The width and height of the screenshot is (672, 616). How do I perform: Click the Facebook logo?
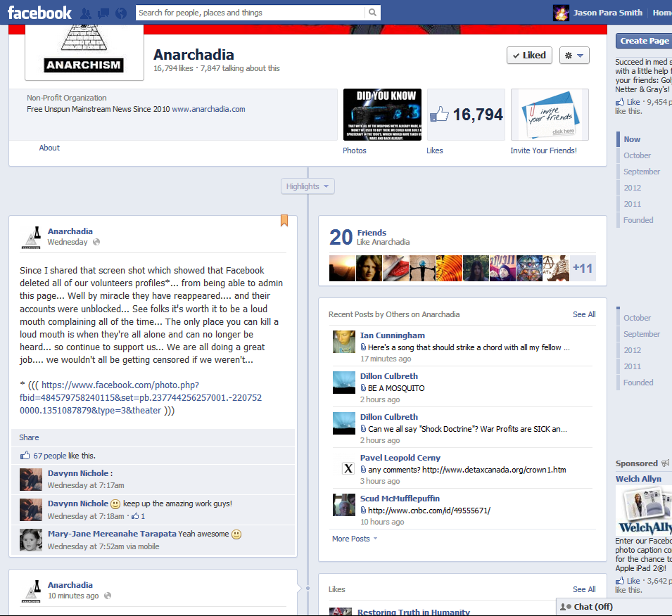pyautogui.click(x=39, y=13)
